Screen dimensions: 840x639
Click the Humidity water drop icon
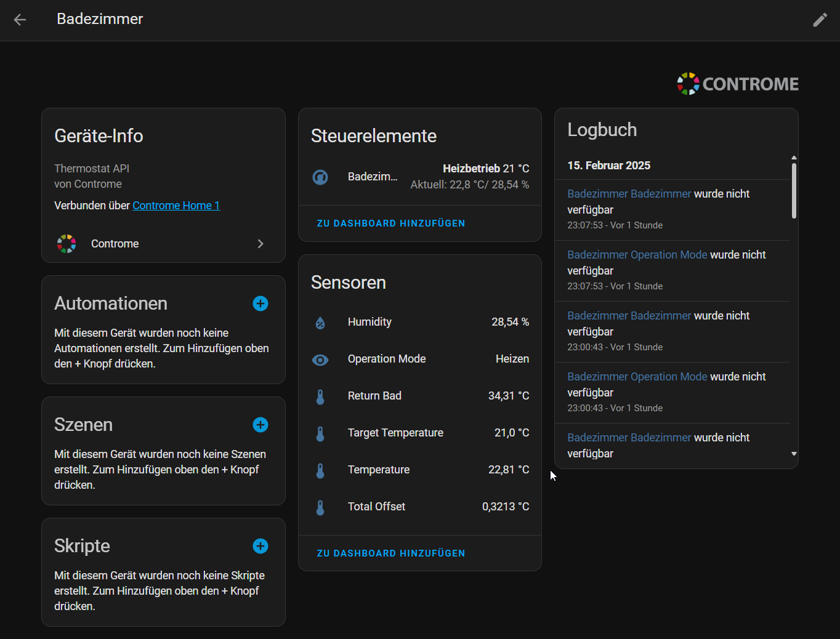pos(320,323)
